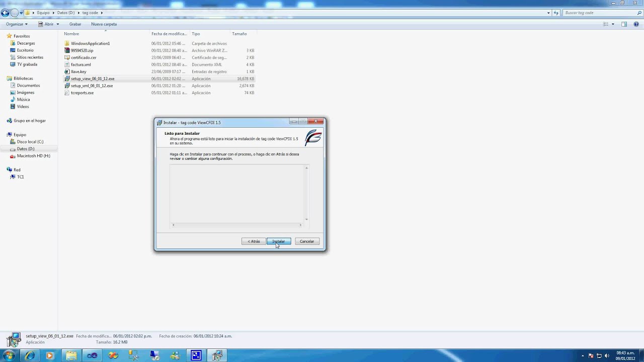Select the certificado.cer file icon
The image size is (644, 362).
[67, 57]
